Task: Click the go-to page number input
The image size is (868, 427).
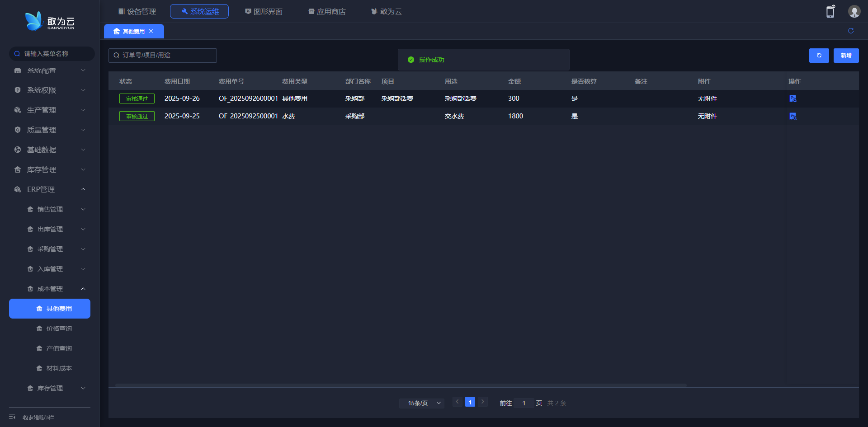Action: (524, 403)
